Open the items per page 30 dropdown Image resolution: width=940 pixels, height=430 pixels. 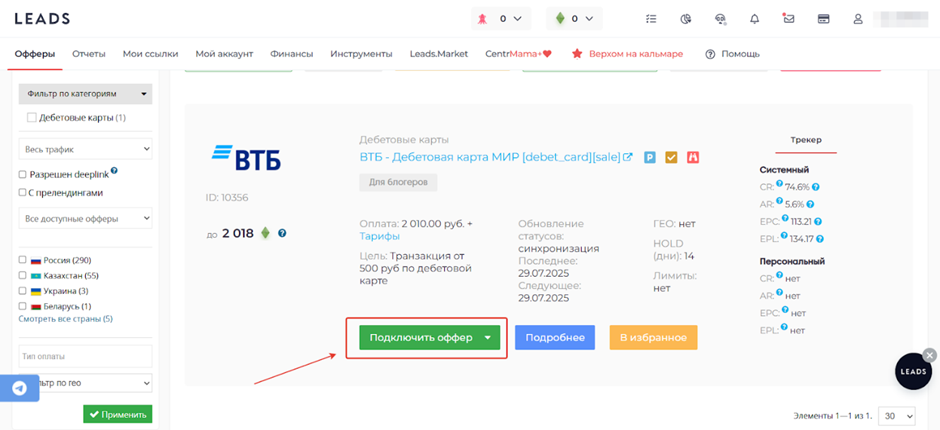tap(897, 415)
